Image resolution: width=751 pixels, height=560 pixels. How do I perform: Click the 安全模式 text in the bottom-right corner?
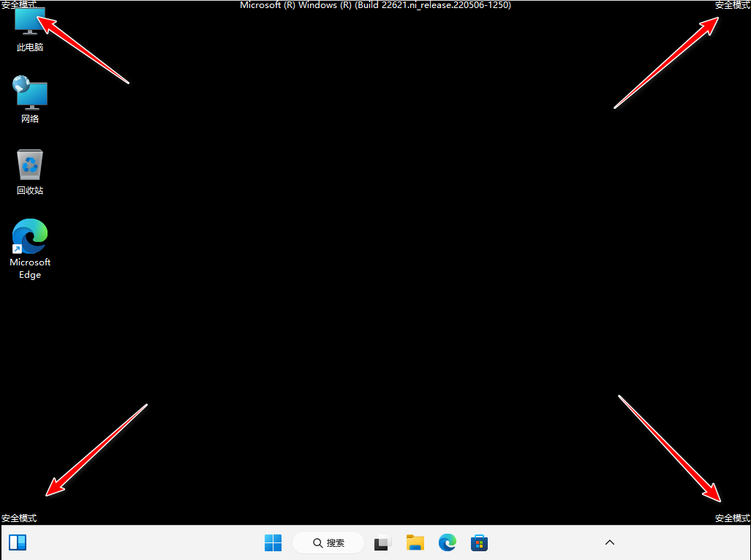(732, 518)
